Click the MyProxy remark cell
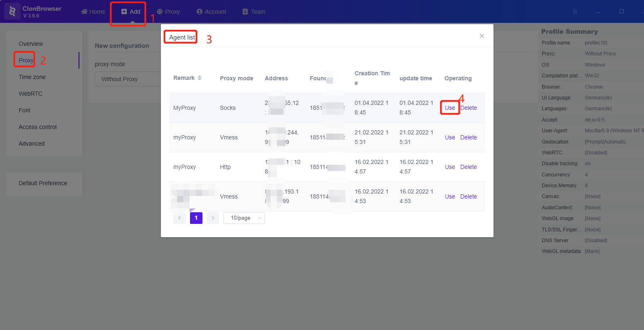Viewport: 644px width, 330px height. 185,108
